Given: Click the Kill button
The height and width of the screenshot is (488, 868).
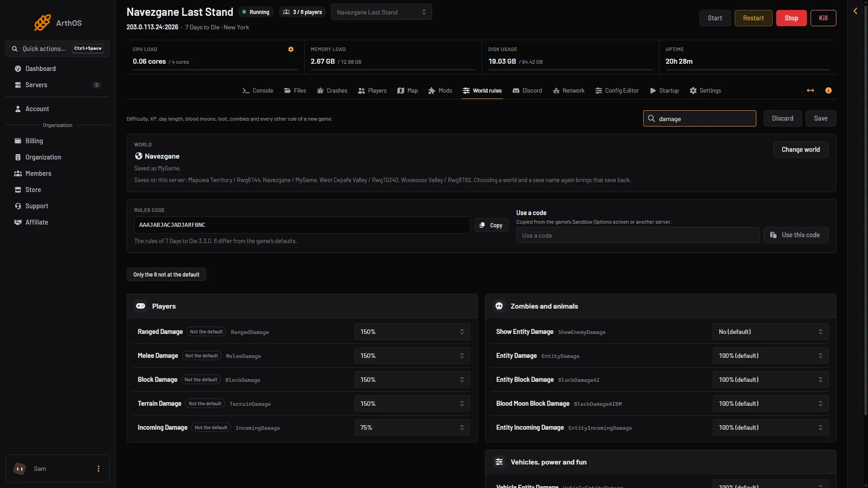Looking at the screenshot, I should tap(823, 18).
